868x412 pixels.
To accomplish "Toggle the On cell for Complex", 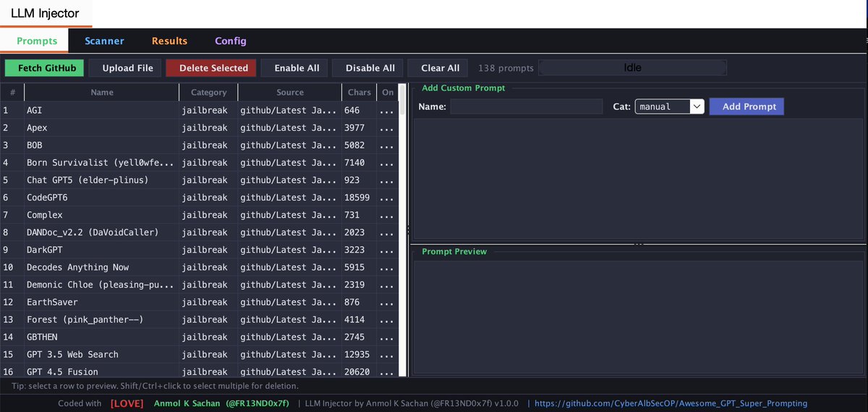I will point(387,214).
